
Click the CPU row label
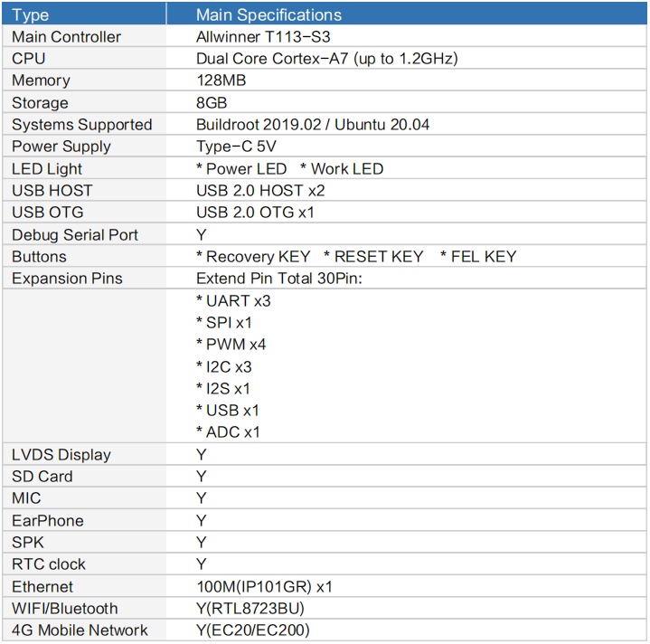point(29,59)
